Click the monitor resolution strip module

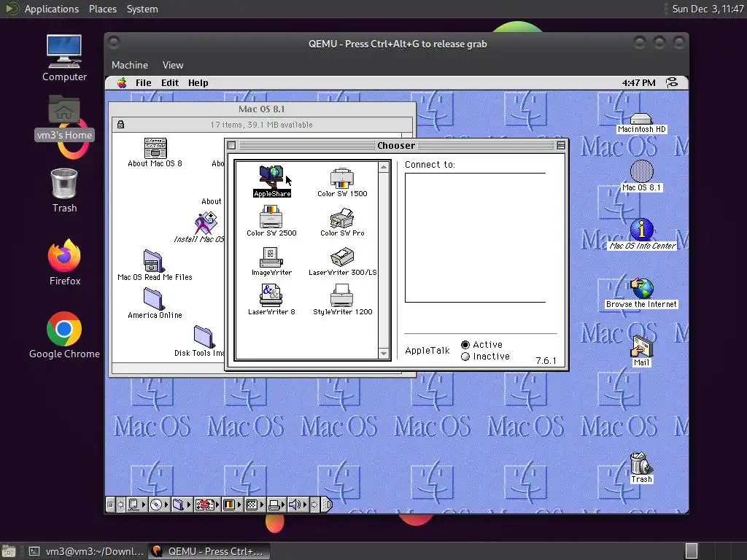252,505
